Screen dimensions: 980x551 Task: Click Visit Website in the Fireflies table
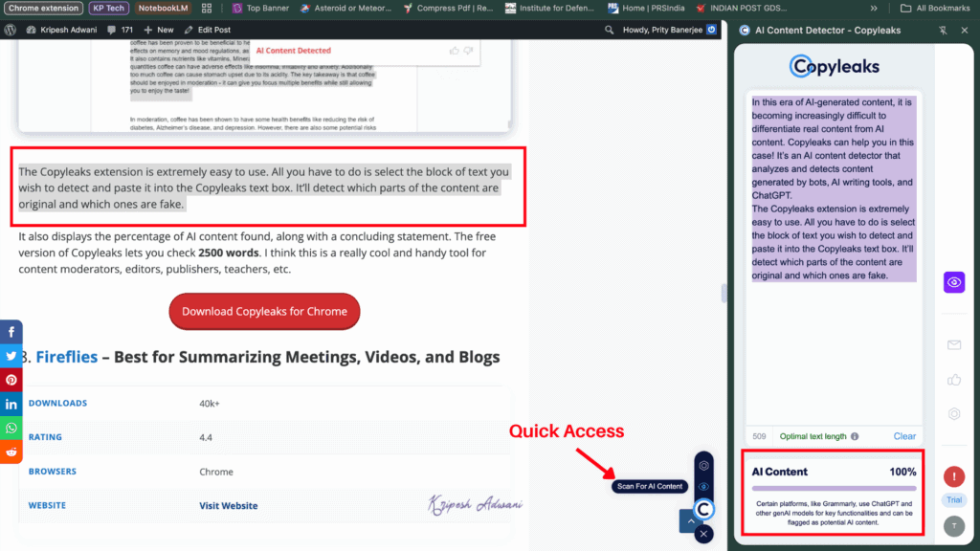click(228, 505)
